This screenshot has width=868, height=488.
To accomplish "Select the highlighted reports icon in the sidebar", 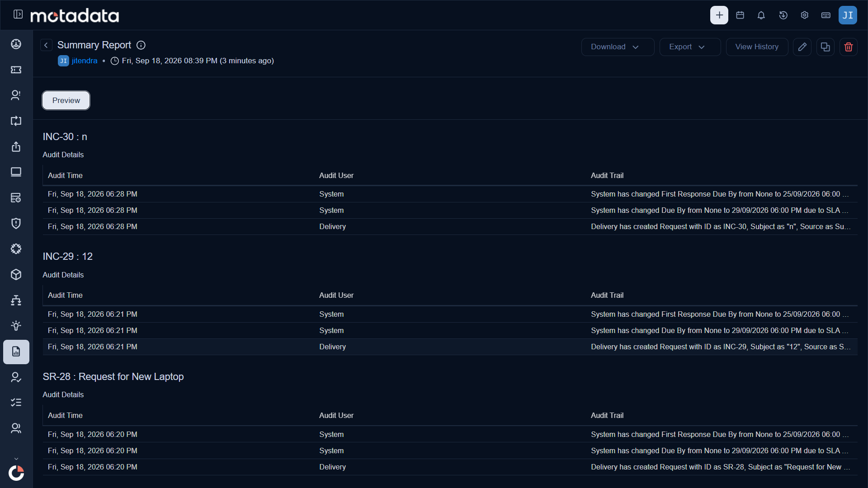I will pos(16,352).
